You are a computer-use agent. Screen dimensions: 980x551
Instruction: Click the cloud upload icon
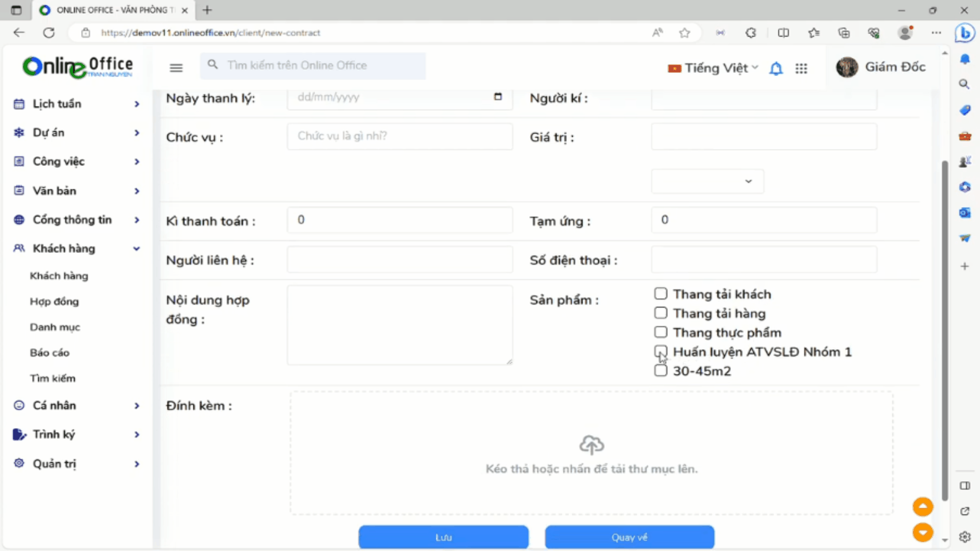click(x=592, y=445)
